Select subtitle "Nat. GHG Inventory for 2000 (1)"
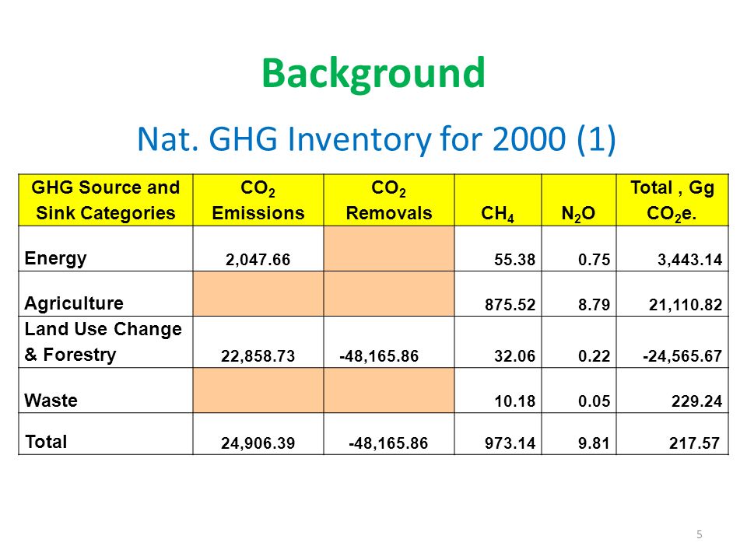 coord(377,139)
